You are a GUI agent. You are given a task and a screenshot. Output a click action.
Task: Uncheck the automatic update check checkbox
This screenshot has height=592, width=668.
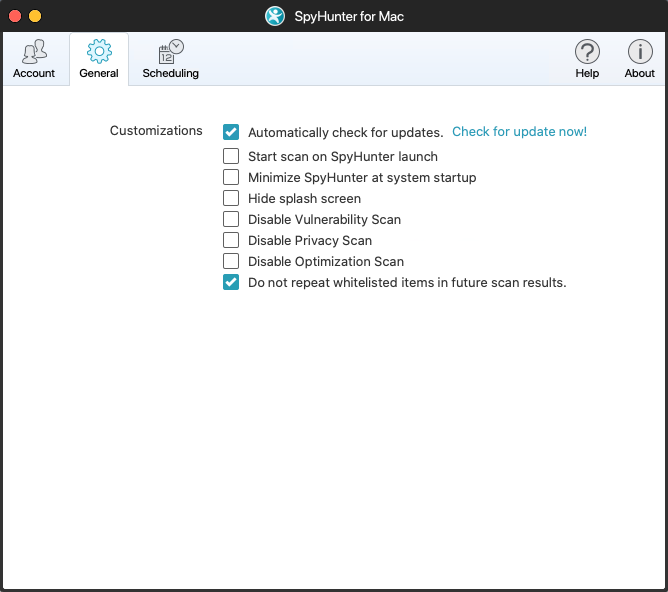click(231, 132)
